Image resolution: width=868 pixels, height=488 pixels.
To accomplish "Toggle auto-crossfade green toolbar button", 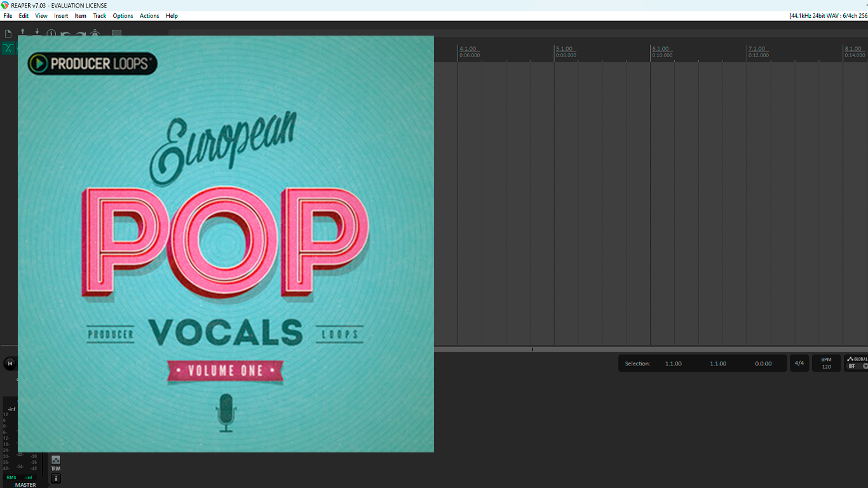I will (x=8, y=48).
